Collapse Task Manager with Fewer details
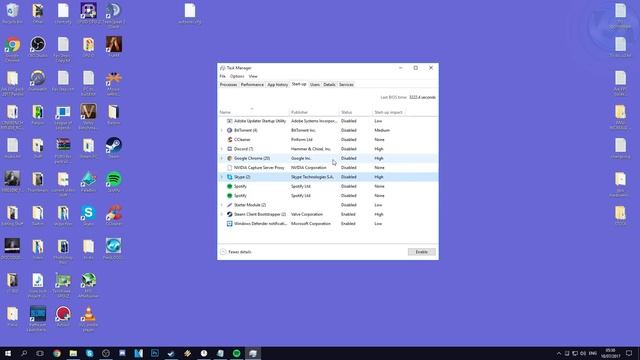Screen dimensions: 640x360 236,252
